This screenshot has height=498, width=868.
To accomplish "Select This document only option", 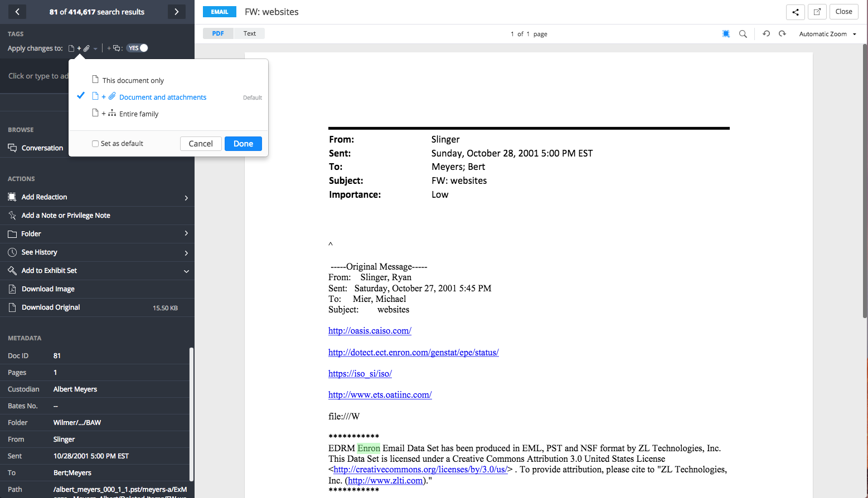I will click(128, 80).
